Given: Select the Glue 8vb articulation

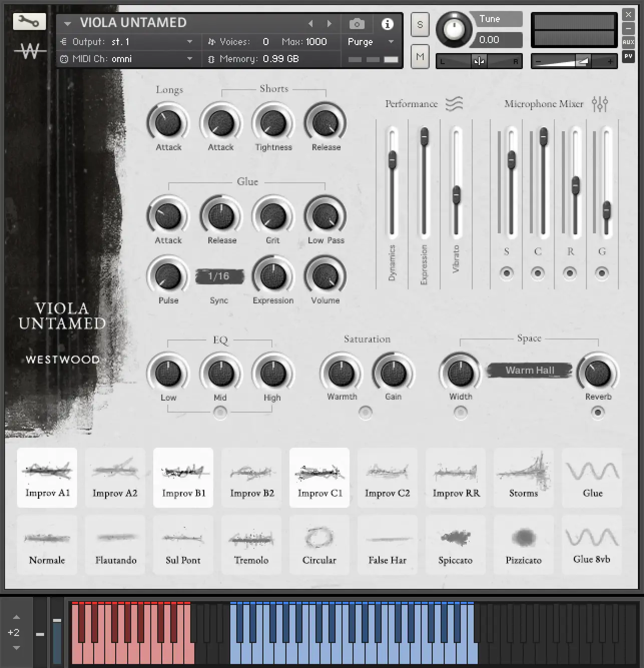Looking at the screenshot, I should point(592,545).
